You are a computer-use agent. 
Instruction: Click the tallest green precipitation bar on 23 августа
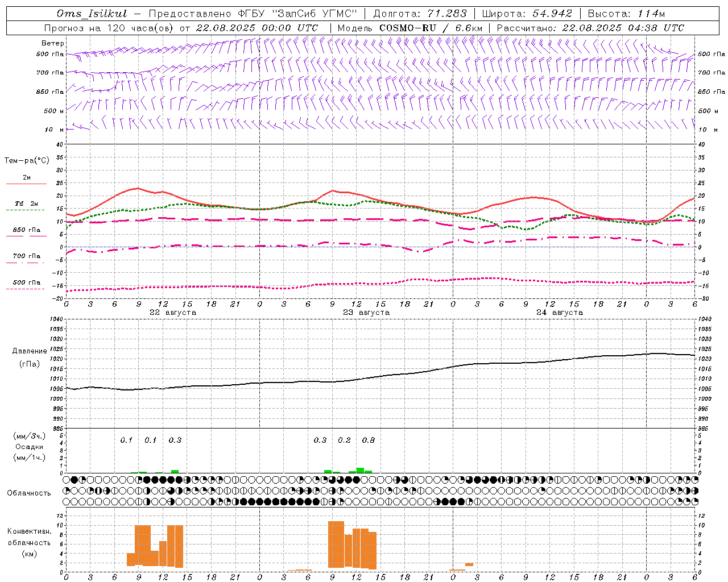(x=360, y=470)
